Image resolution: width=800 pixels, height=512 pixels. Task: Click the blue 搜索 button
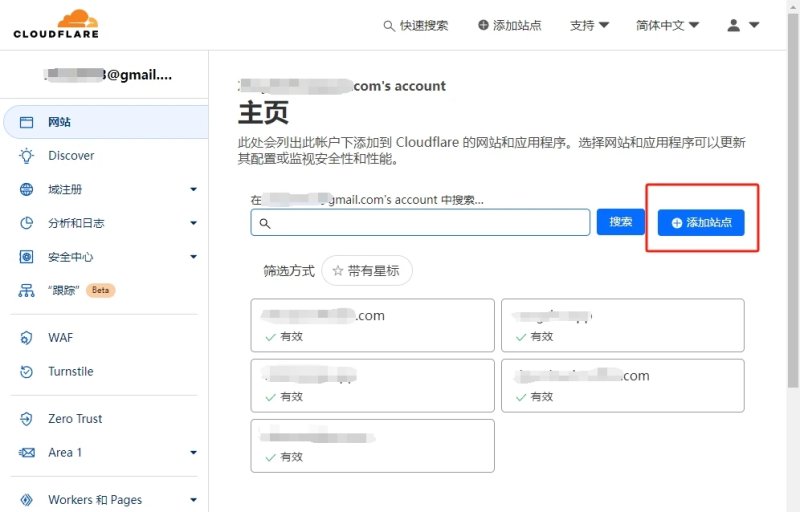tap(620, 222)
